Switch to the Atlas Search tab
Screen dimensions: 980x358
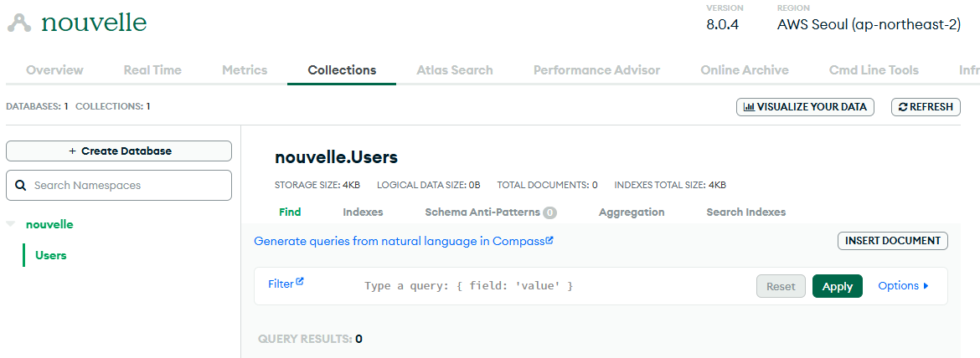coord(454,70)
